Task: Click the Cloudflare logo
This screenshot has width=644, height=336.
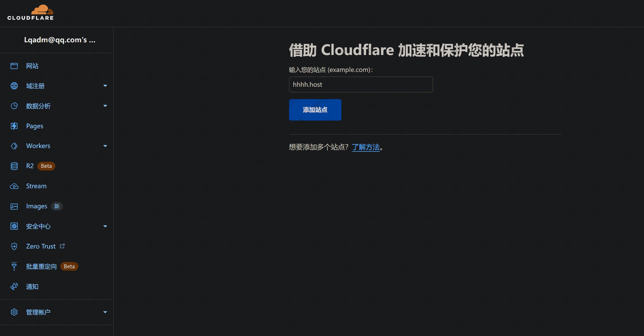Action: [30, 12]
